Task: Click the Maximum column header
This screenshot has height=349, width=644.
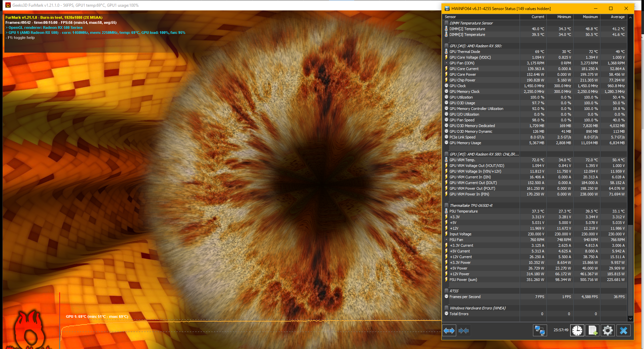Action: [587, 17]
